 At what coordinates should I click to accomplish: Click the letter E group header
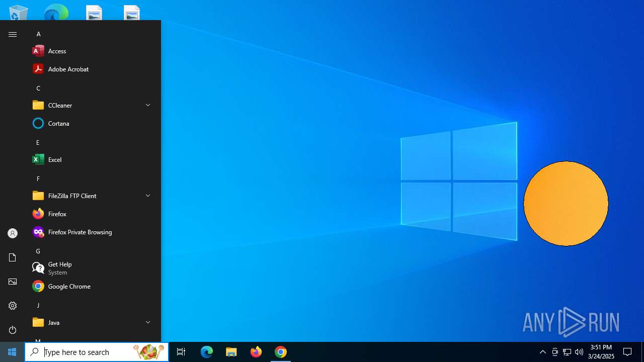point(38,143)
